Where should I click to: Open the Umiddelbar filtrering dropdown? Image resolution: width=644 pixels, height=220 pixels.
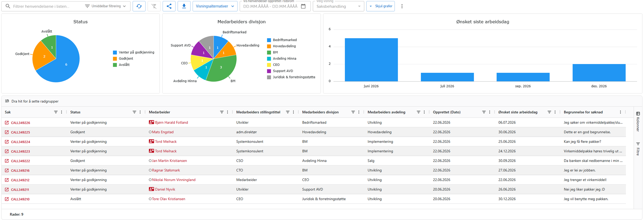pyautogui.click(x=105, y=6)
